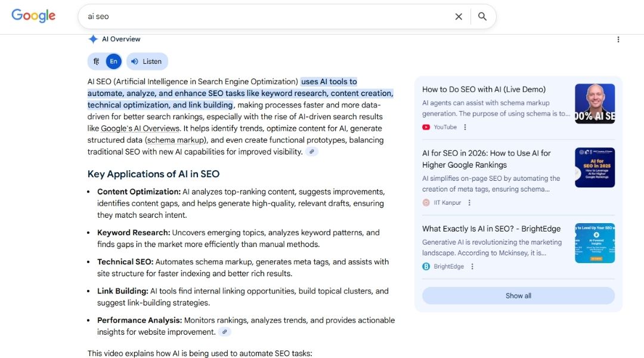Viewport: 644px width, 358px height.
Task: Follow the schema markup link
Action: tap(177, 140)
